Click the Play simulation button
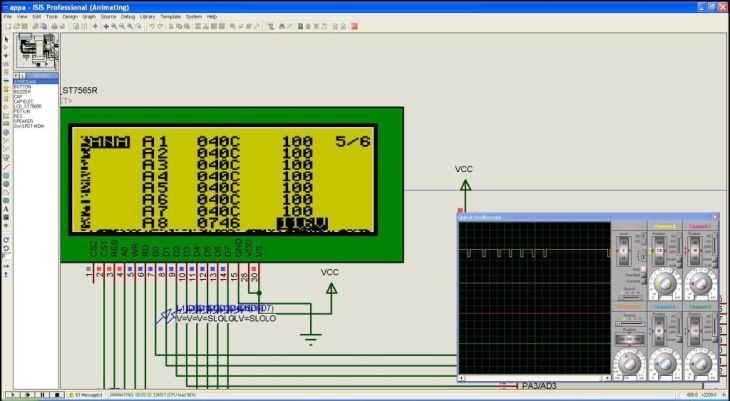This screenshot has width=730, height=401. (x=13, y=395)
